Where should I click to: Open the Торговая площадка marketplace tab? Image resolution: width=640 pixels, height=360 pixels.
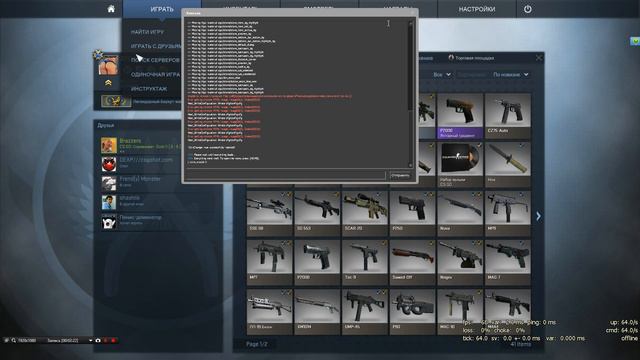click(471, 58)
